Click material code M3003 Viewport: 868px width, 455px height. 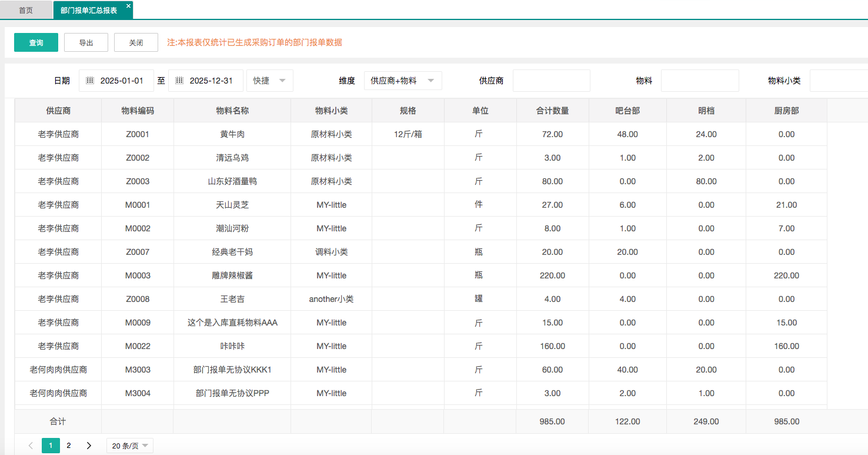pos(138,370)
